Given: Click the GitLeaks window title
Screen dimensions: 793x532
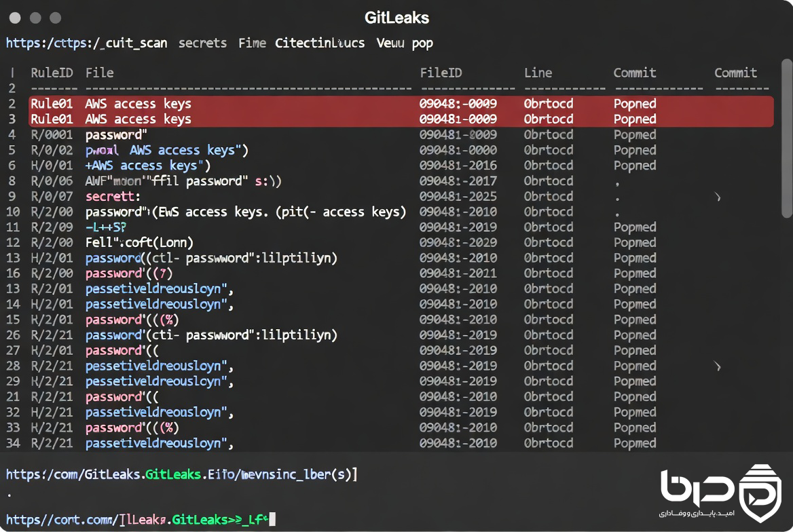Looking at the screenshot, I should tap(396, 18).
